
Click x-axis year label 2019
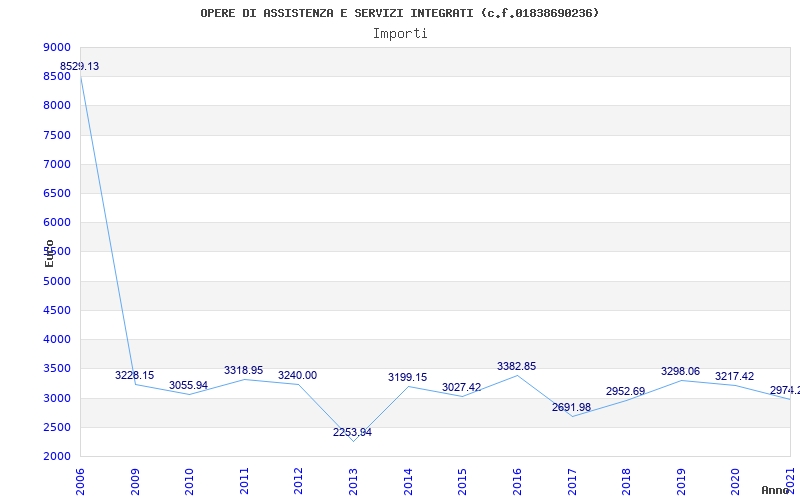(x=681, y=482)
